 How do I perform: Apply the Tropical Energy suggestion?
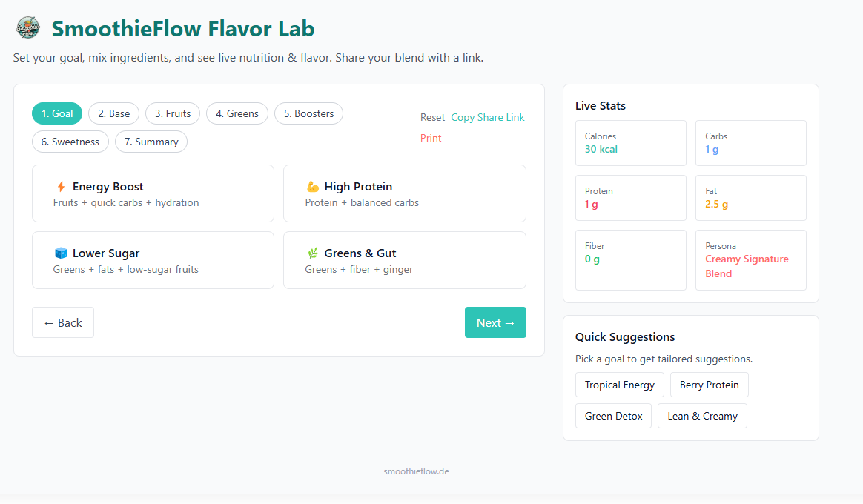pyautogui.click(x=620, y=385)
